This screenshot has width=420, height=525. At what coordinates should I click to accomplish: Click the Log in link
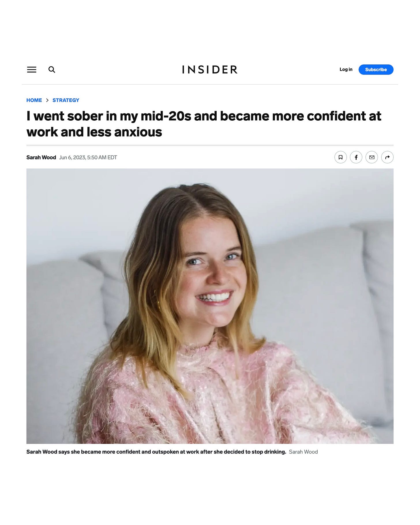click(346, 69)
